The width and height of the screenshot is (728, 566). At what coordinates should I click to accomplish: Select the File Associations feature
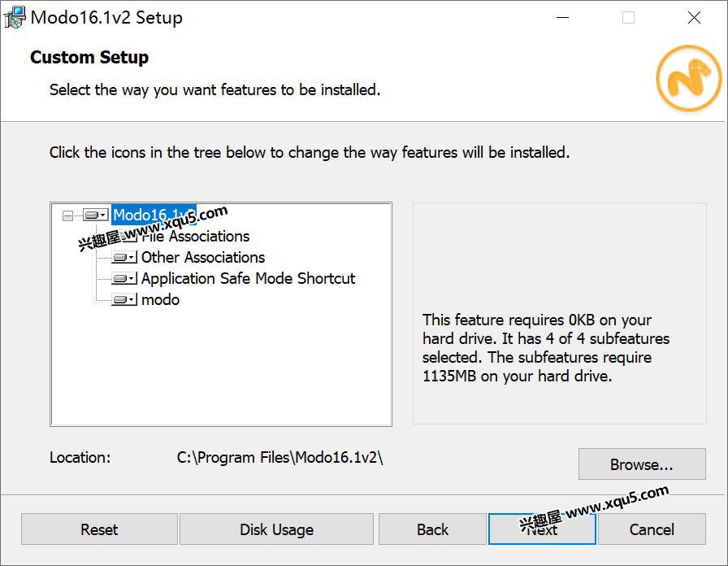[x=195, y=236]
